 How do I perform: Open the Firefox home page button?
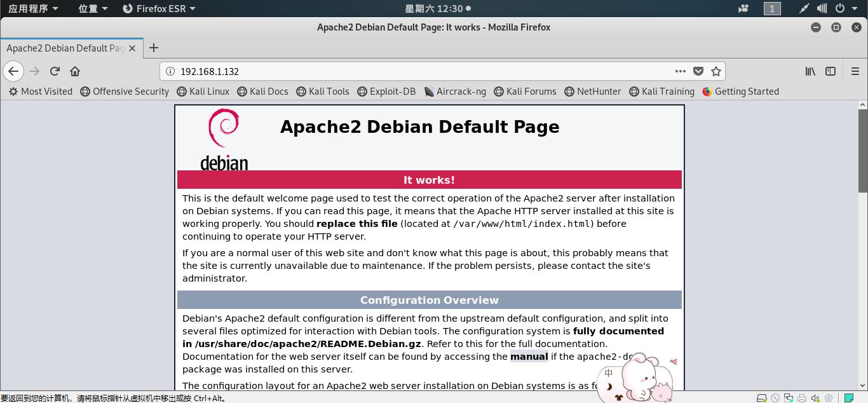click(75, 71)
